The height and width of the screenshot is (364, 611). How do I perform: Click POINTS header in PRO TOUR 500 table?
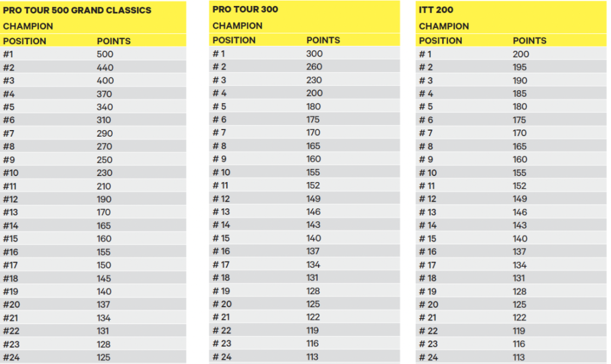coord(113,41)
